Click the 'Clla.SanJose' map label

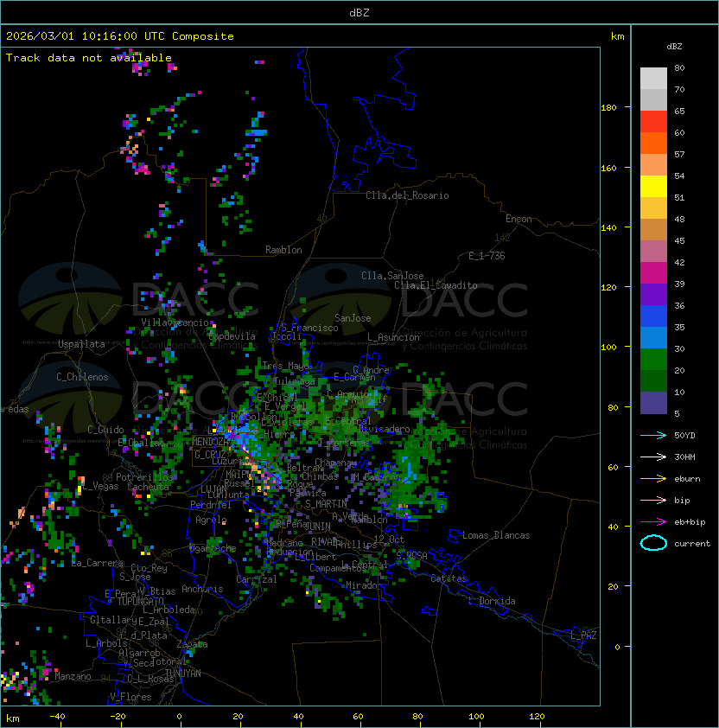pos(392,276)
